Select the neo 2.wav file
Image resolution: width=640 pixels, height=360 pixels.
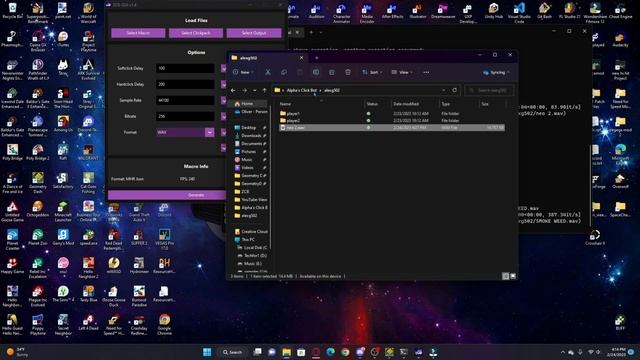[x=392, y=128]
